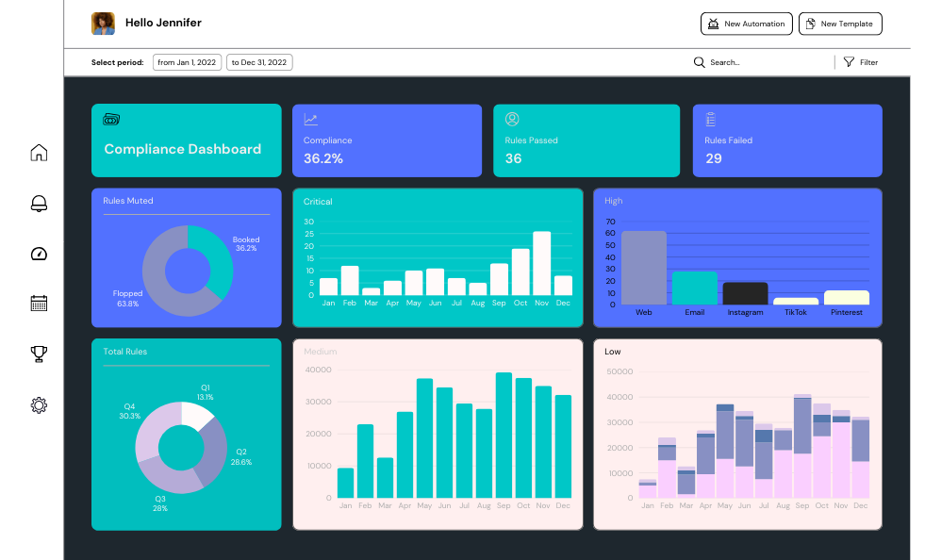Viewport: 925px width, 560px height.
Task: Select the dashboard gauge icon
Action: [x=39, y=254]
